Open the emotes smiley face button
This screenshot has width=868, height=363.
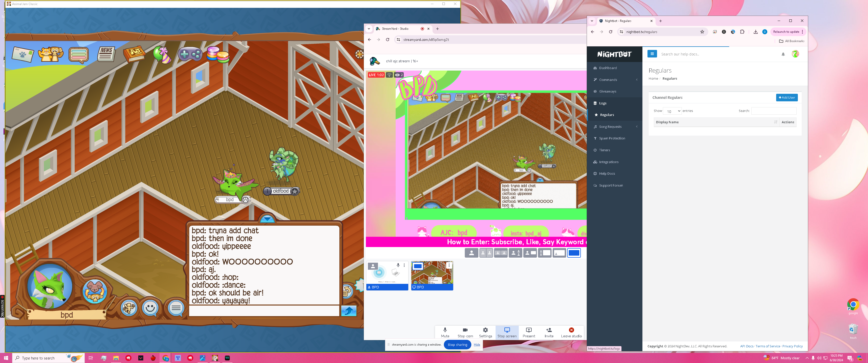click(x=150, y=308)
